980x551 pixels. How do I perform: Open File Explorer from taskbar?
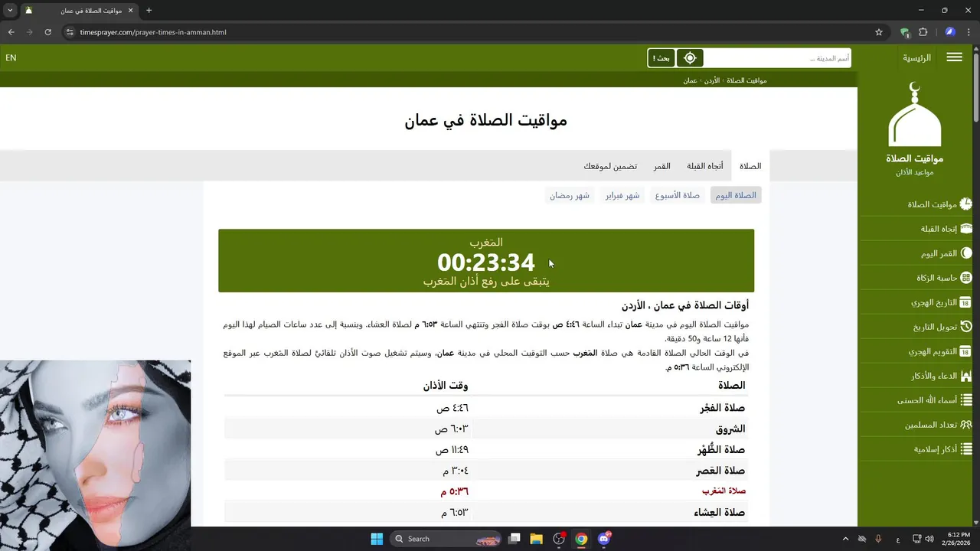pos(537,539)
